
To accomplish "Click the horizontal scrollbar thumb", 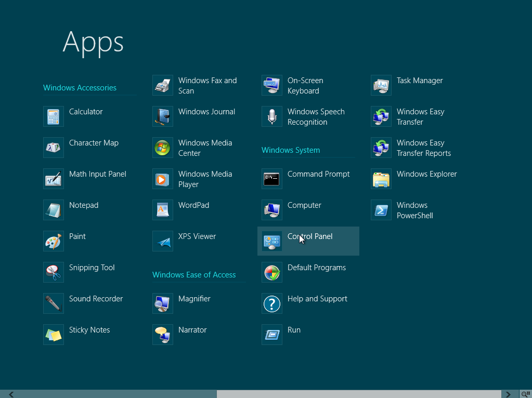I will coord(359,394).
